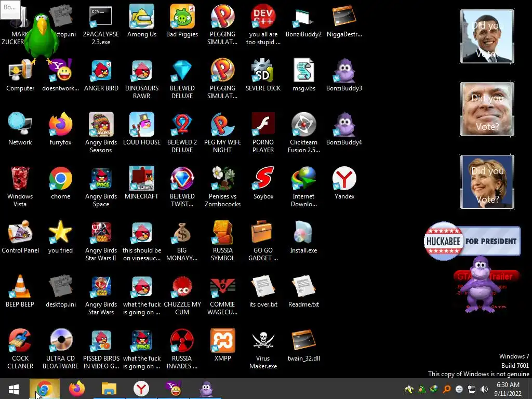The height and width of the screenshot is (399, 532).
Task: Click the Huckabee For President banner
Action: (x=472, y=241)
